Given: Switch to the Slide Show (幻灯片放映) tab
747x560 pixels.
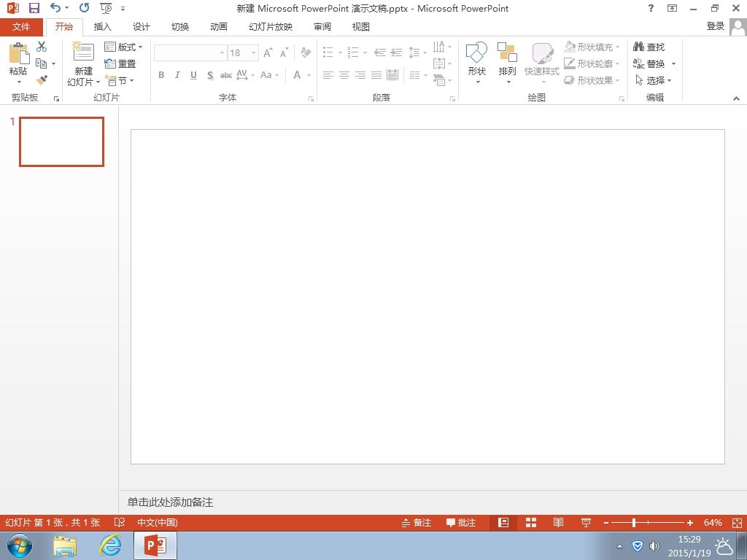Looking at the screenshot, I should pos(271,27).
